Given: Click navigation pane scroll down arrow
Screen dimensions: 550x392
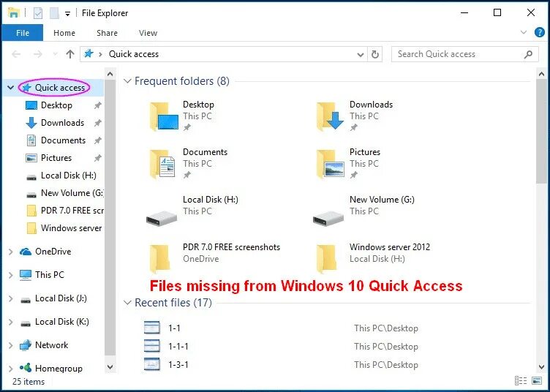Looking at the screenshot, I should (x=110, y=367).
